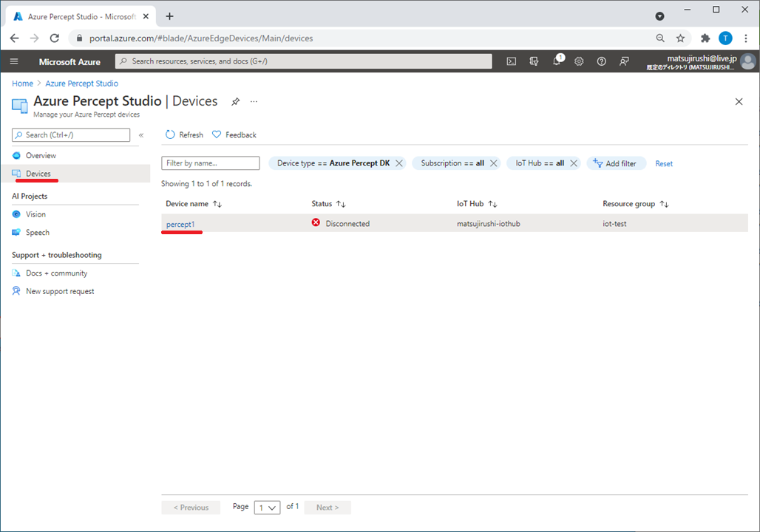Viewport: 760px width, 532px height.
Task: Open the page number dropdown
Action: [x=267, y=508]
